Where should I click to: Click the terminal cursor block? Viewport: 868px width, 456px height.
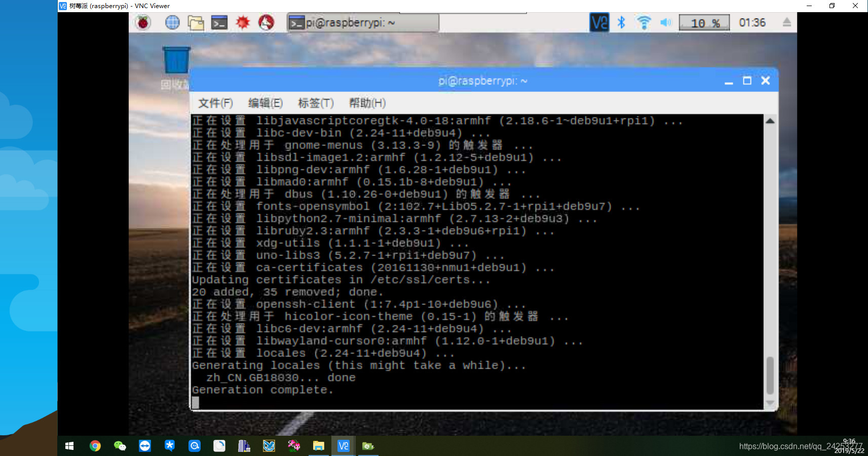pos(196,402)
